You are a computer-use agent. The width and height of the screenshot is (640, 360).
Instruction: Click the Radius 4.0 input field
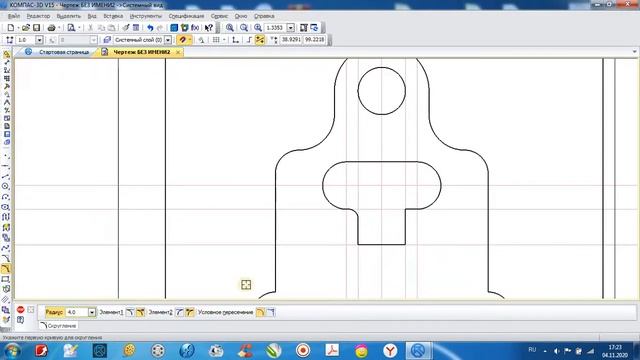(77, 312)
